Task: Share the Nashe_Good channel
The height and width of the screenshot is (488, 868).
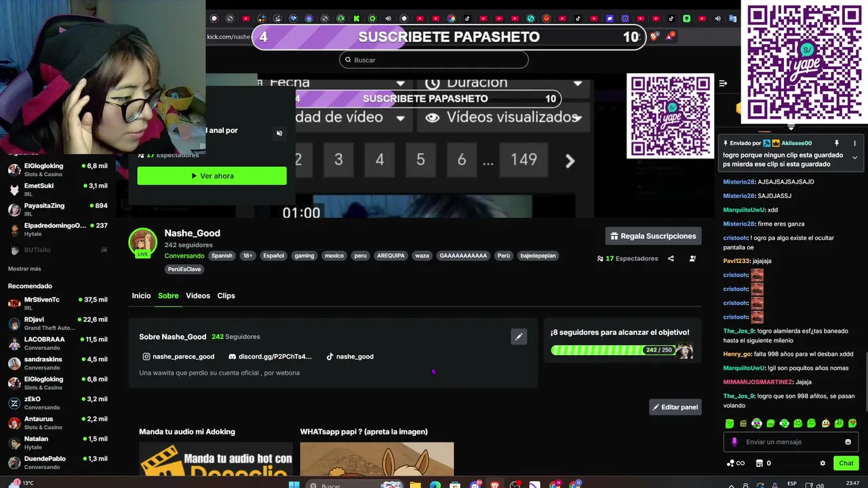Action: click(671, 258)
